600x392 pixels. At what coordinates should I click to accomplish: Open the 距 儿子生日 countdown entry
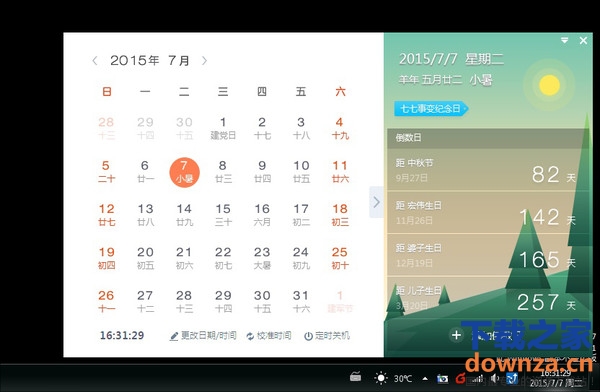coord(487,297)
